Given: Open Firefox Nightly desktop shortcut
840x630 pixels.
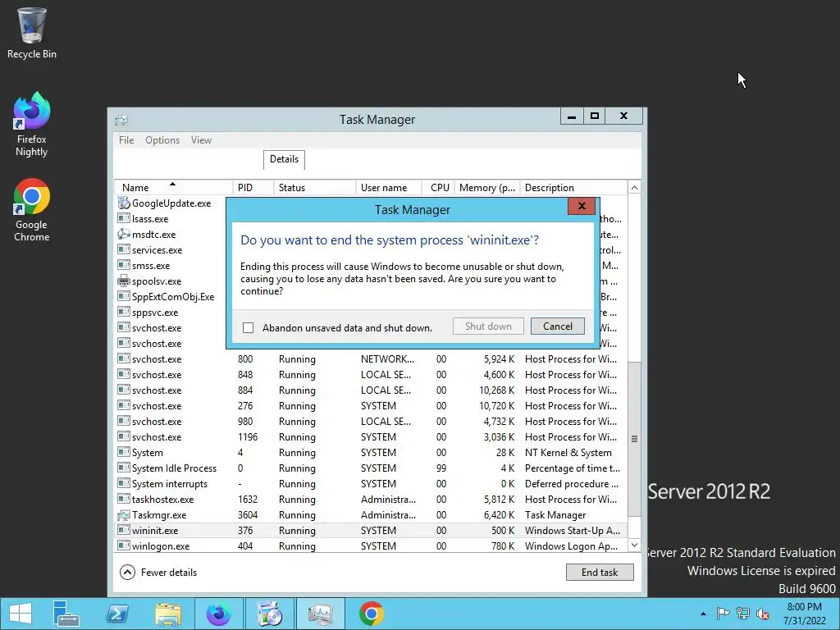Looking at the screenshot, I should 32,125.
